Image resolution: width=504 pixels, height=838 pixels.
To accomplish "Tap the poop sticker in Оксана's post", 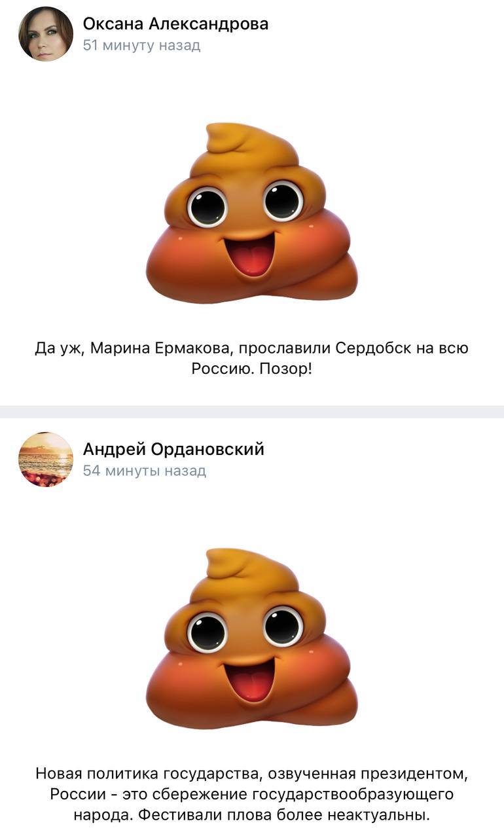I will 252,212.
